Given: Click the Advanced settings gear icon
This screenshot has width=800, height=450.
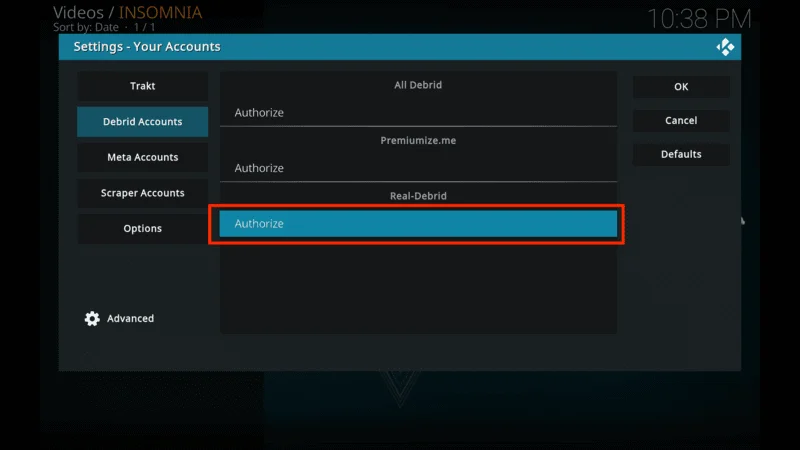Looking at the screenshot, I should click(x=92, y=318).
